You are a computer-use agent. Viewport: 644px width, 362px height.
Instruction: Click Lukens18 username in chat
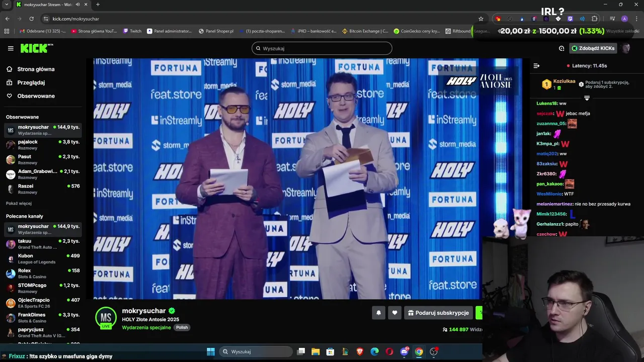click(x=547, y=104)
